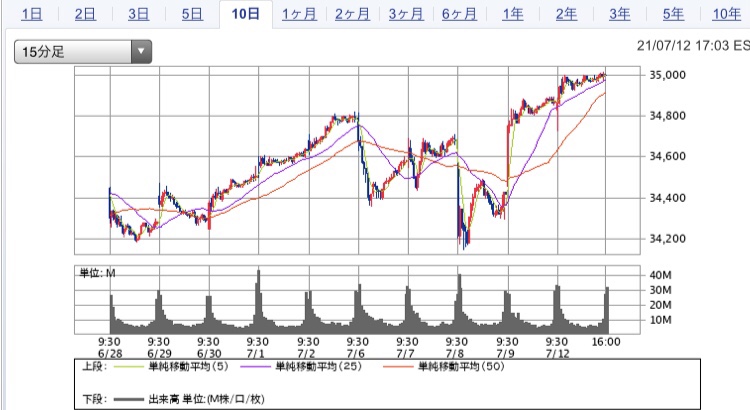
Task: Switch to the 6ヶ月 period tab
Action: (459, 14)
